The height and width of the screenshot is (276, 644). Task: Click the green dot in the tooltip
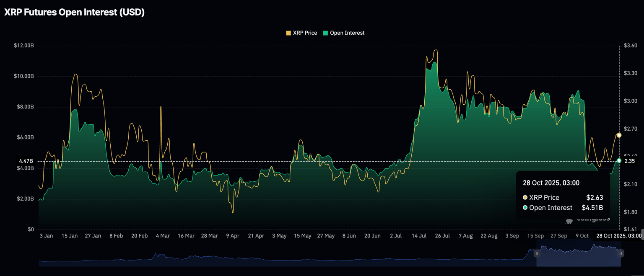click(x=525, y=208)
